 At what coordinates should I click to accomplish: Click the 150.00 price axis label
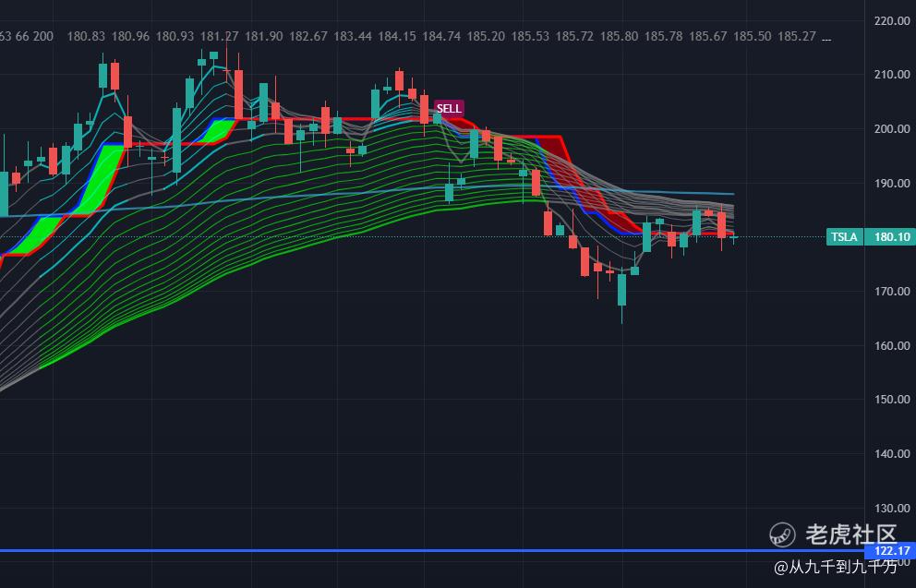(x=892, y=400)
